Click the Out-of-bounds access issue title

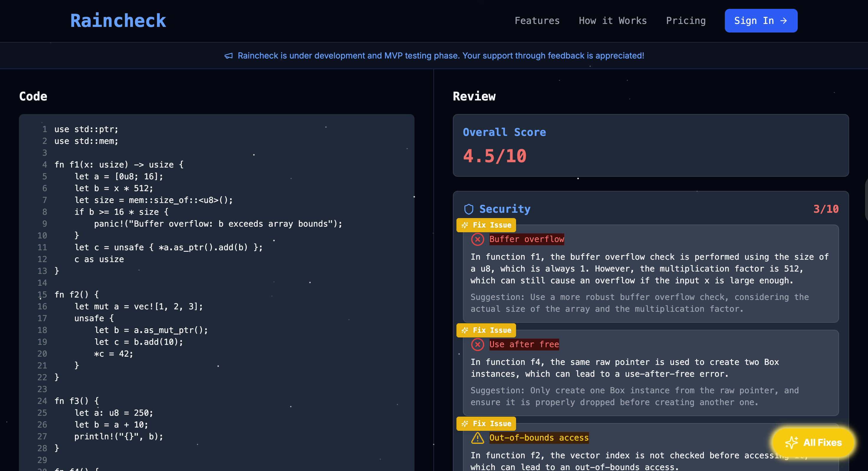click(539, 438)
